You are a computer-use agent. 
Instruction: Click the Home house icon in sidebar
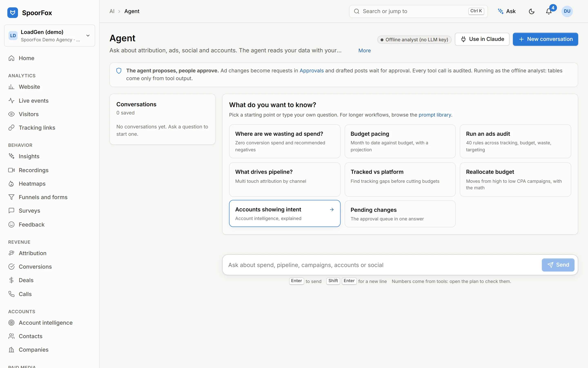click(11, 58)
